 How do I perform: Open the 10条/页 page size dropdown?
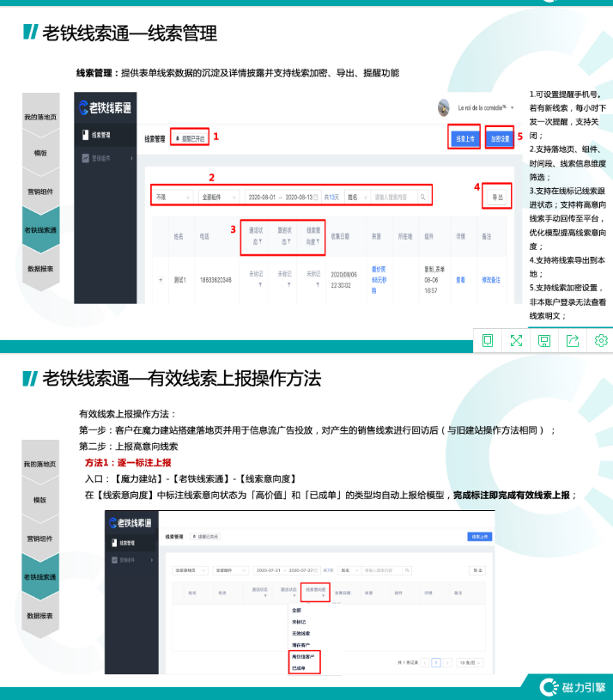click(470, 662)
